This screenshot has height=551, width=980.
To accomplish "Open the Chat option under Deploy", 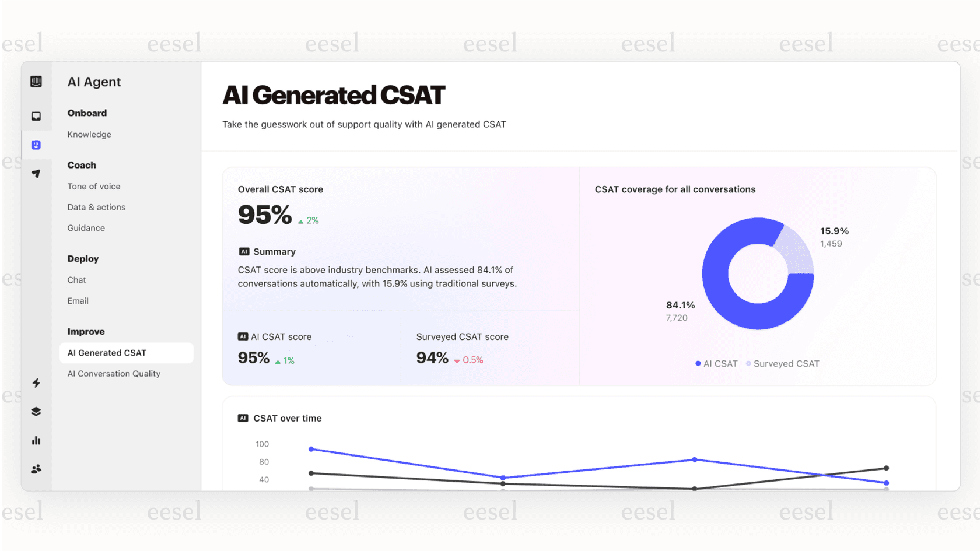I will (x=76, y=280).
